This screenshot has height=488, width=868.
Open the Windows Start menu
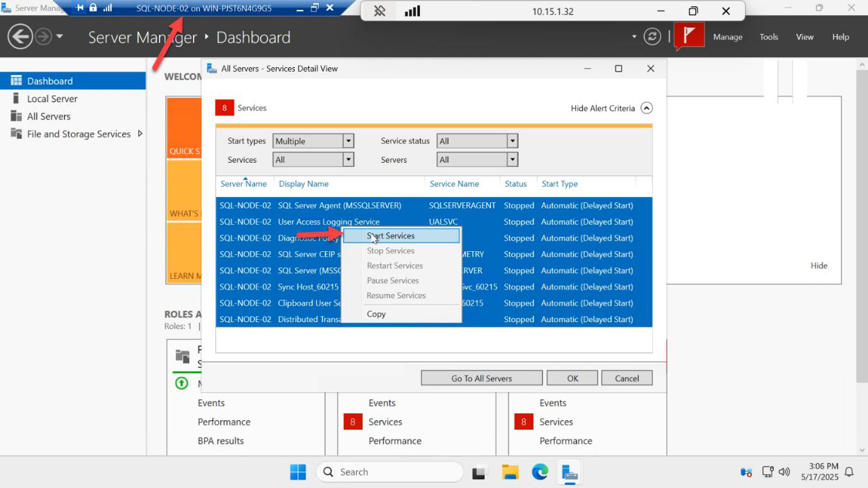click(298, 472)
